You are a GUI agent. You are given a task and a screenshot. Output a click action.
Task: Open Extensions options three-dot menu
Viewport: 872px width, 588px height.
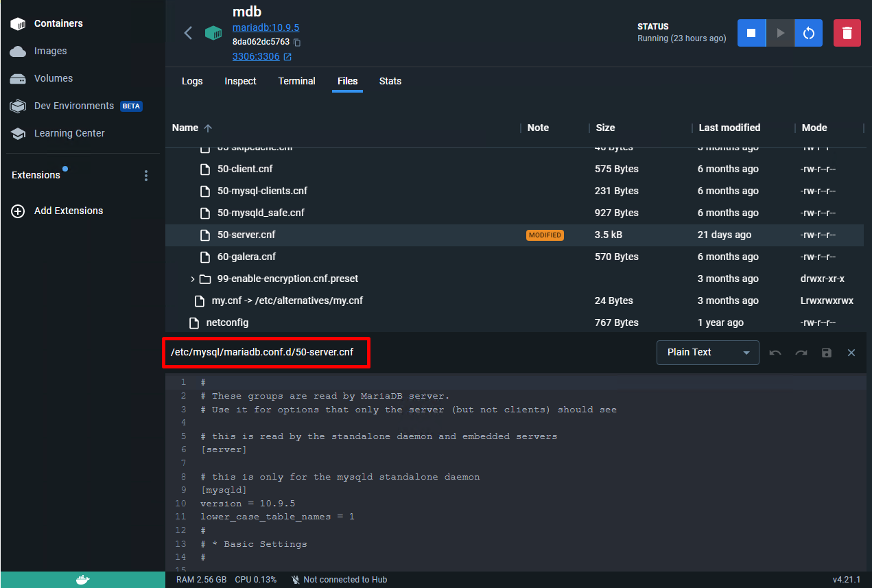point(146,176)
